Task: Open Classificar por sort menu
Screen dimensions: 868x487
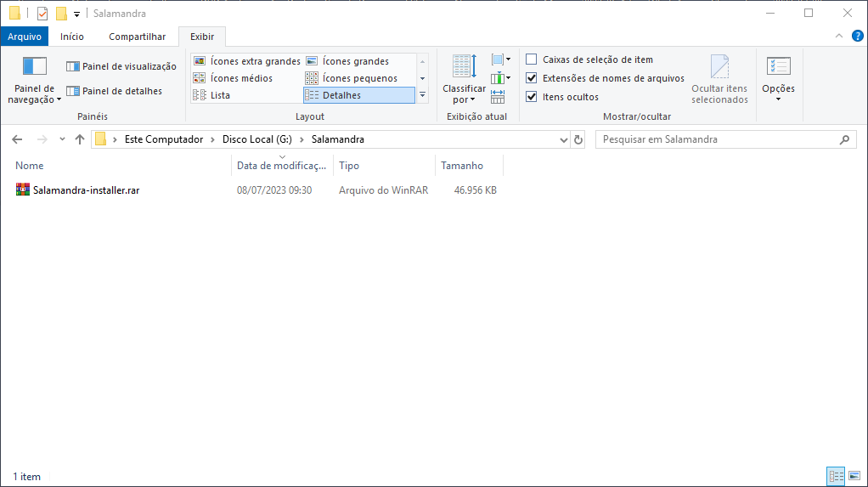Action: click(464, 81)
